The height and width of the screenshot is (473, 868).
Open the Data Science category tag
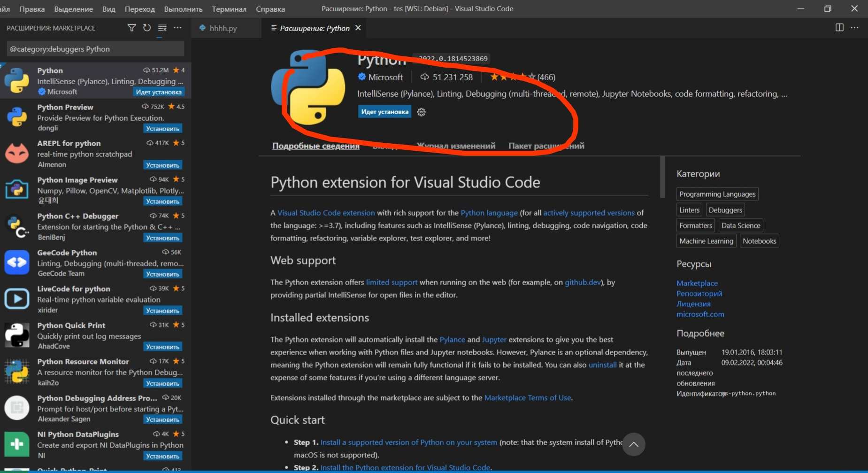click(741, 225)
